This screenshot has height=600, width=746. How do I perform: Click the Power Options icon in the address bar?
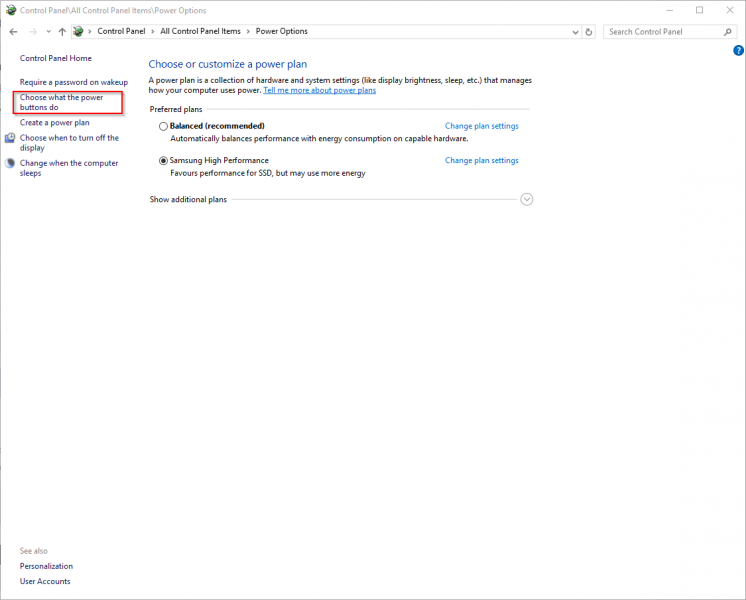[x=79, y=31]
